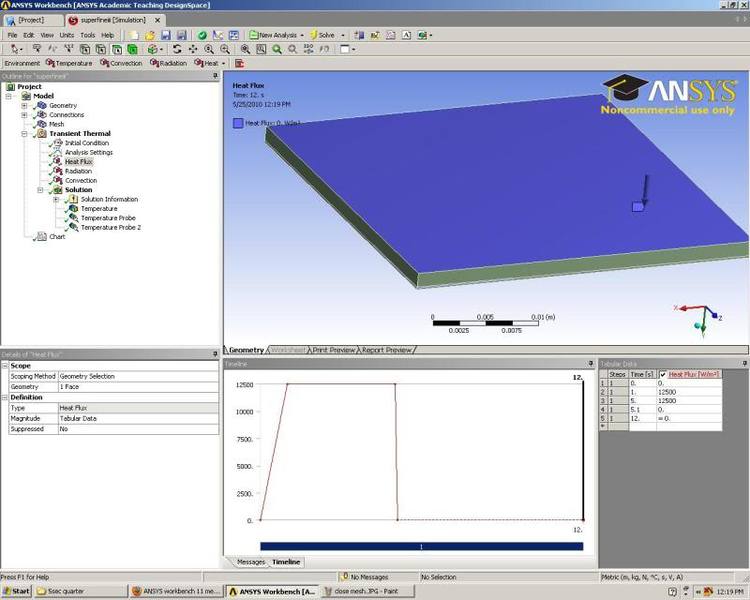Click the help question mark tray icon
The height and width of the screenshot is (600, 750).
point(672,591)
